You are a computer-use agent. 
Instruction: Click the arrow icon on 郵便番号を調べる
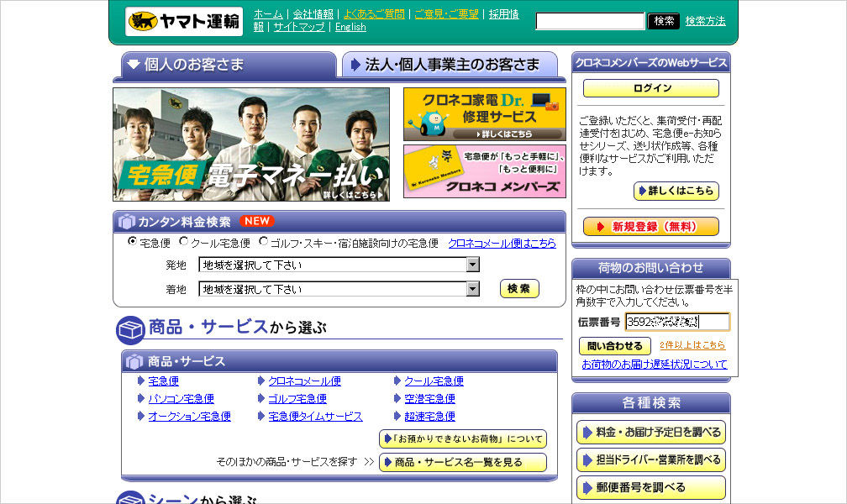[x=587, y=488]
